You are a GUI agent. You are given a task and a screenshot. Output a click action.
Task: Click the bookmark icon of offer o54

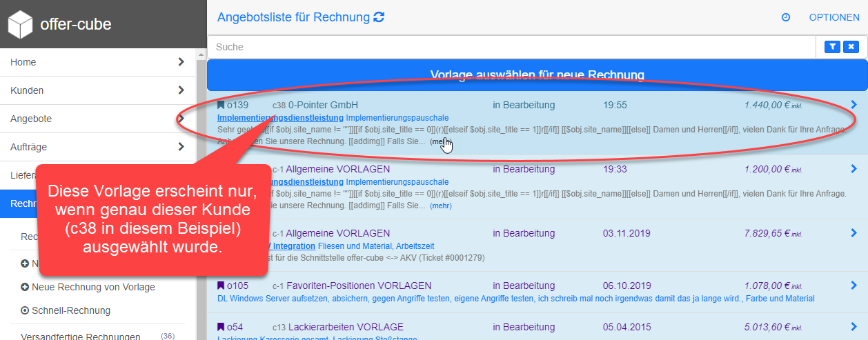pos(221,327)
